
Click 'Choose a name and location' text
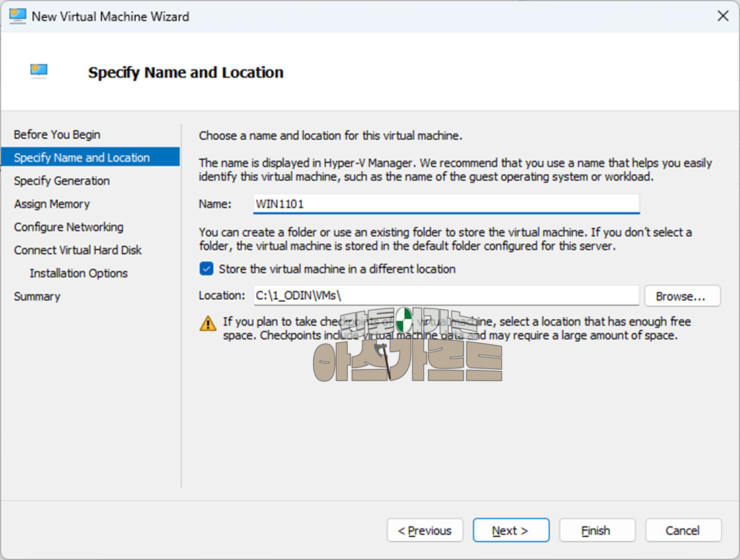coord(330,136)
